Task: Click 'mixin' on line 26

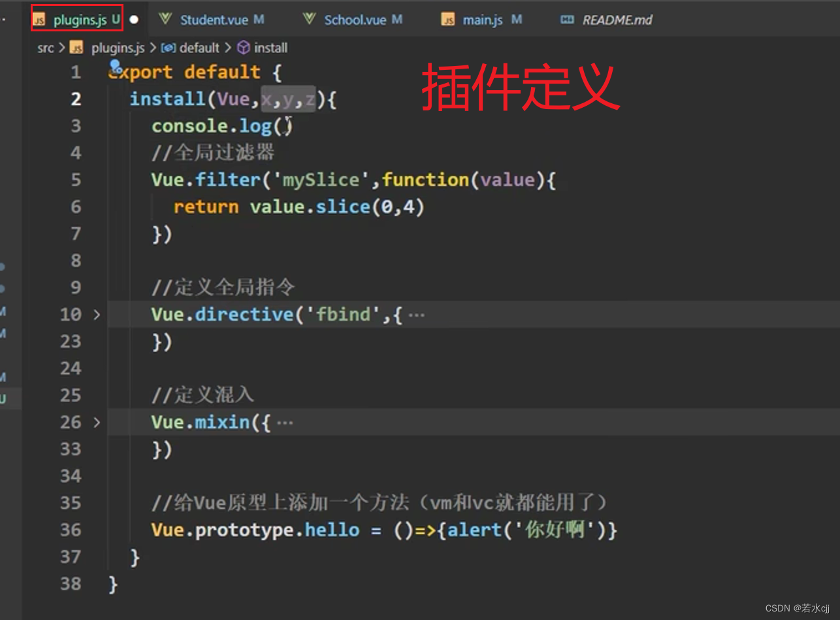Action: point(222,422)
